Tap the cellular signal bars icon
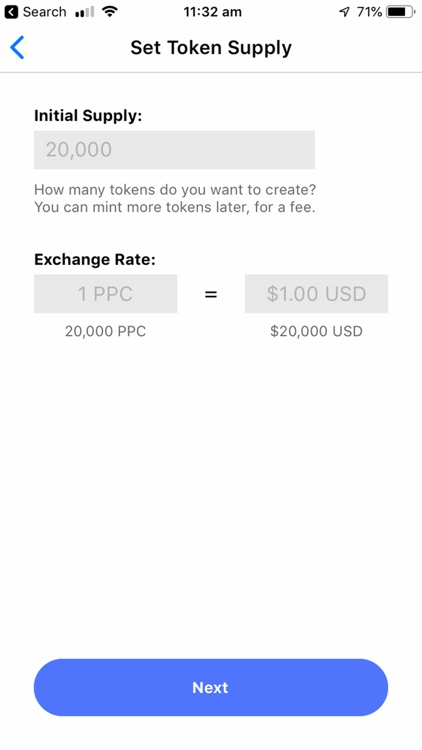This screenshot has height=750, width=422. (x=85, y=12)
